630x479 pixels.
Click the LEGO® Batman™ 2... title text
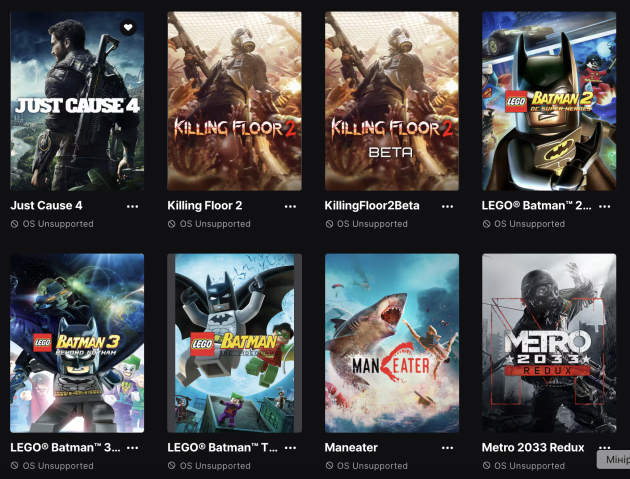(x=536, y=206)
